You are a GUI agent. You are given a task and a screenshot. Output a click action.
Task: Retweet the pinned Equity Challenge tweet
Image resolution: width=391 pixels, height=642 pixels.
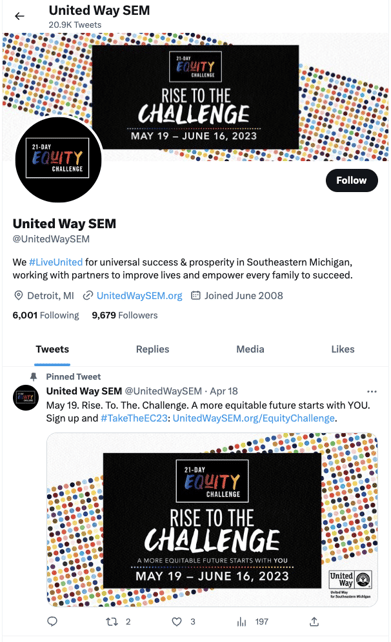112,622
